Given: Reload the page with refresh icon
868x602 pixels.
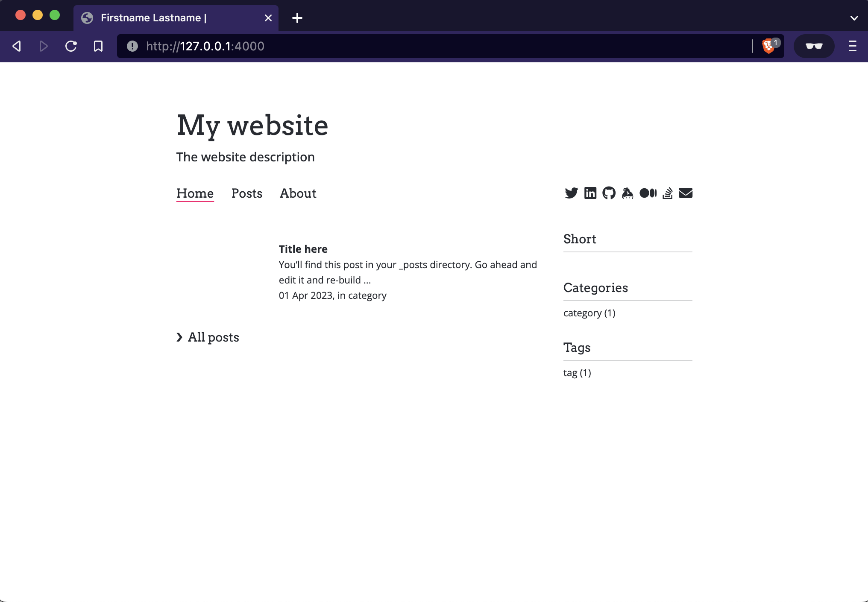Looking at the screenshot, I should (x=71, y=46).
